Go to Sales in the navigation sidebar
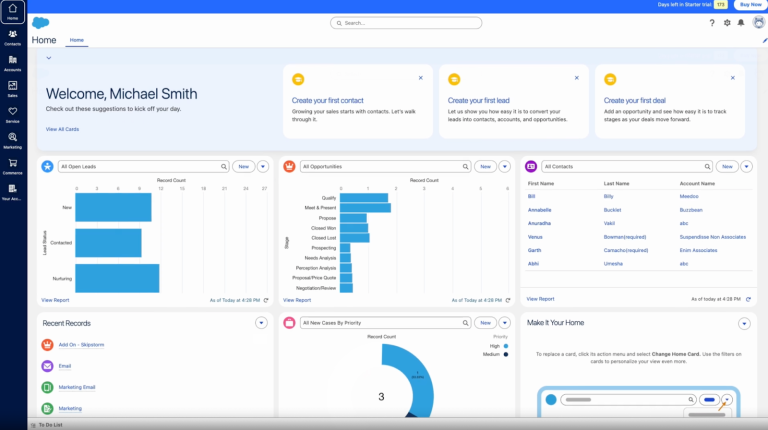Image resolution: width=768 pixels, height=430 pixels. click(x=12, y=89)
